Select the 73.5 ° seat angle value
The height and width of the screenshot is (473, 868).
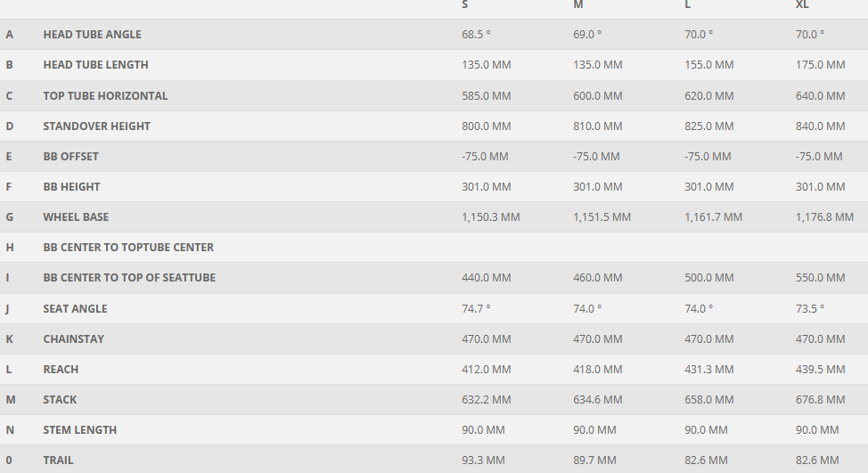(x=809, y=309)
